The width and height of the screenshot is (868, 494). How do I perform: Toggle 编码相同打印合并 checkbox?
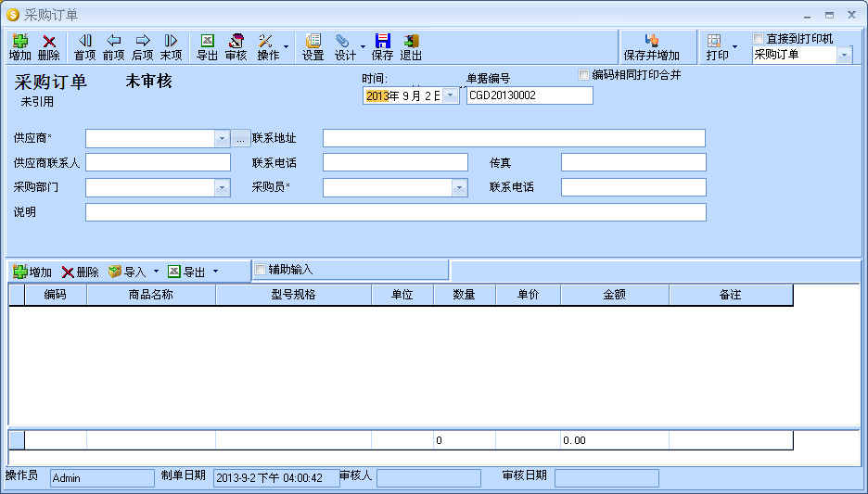583,75
